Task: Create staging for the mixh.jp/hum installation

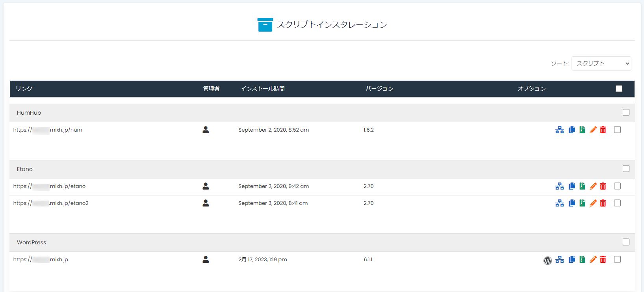Action: [x=559, y=130]
